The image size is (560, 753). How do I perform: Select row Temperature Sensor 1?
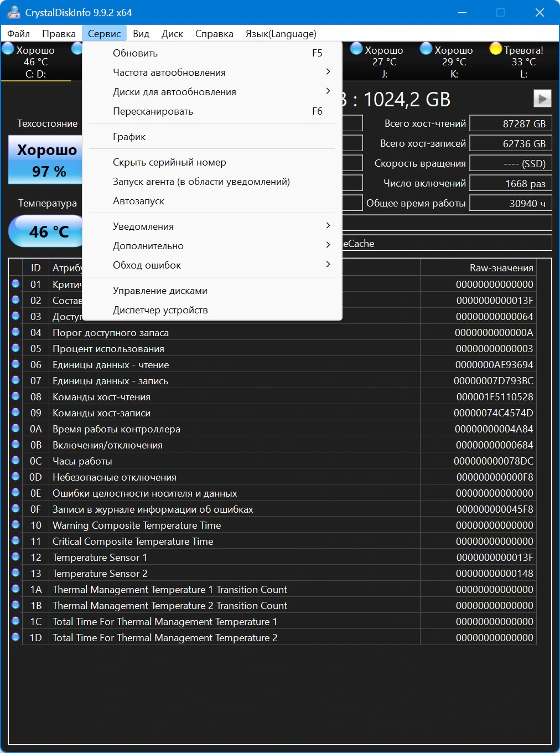(x=273, y=557)
